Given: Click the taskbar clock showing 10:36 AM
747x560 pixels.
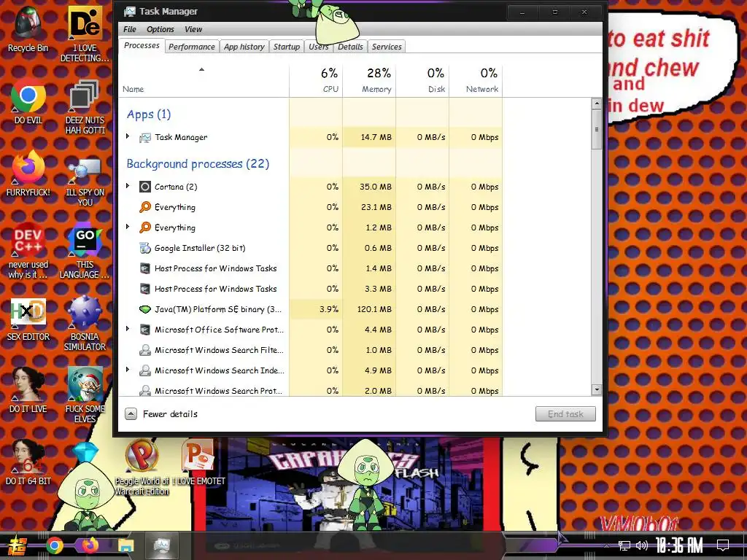Looking at the screenshot, I should pos(679,545).
